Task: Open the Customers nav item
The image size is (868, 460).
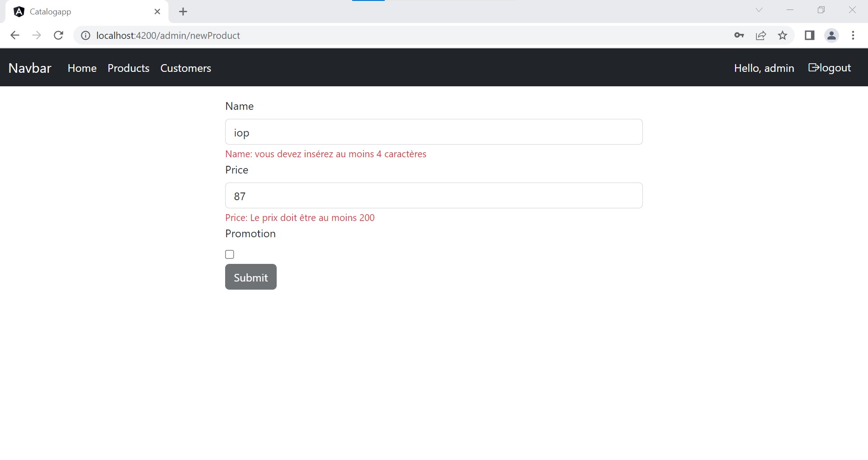Action: click(186, 68)
